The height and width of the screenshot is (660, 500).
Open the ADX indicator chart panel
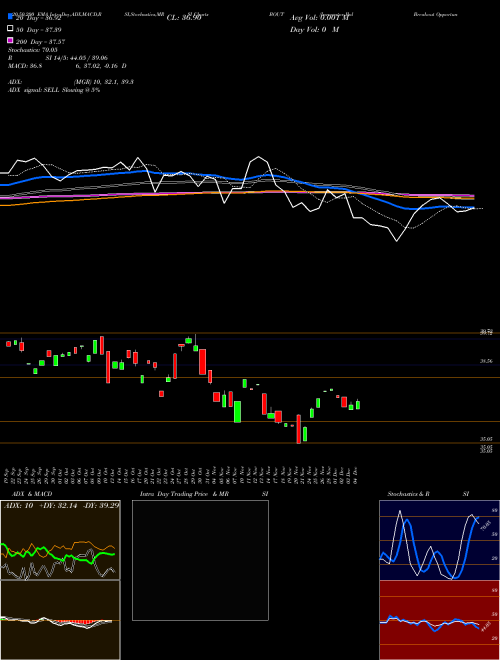[60, 540]
